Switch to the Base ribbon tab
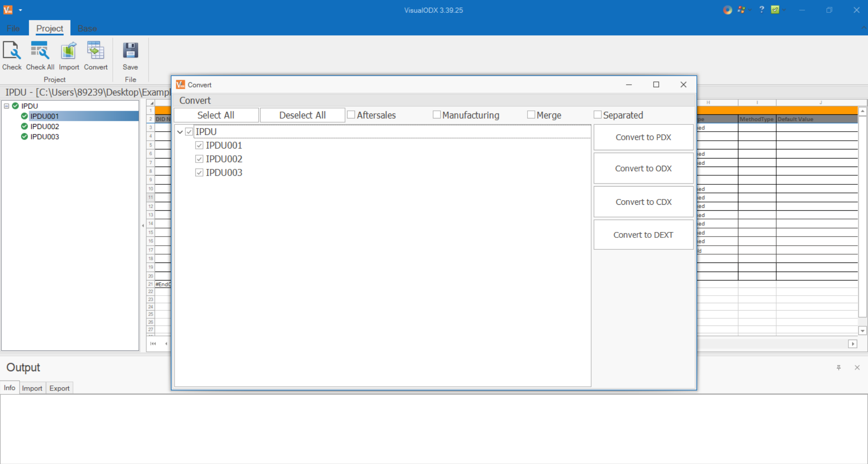The image size is (868, 464). coord(87,28)
